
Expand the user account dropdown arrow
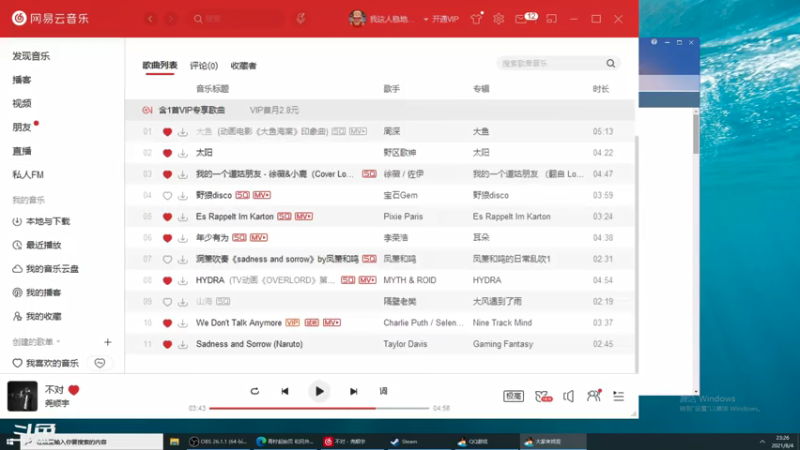426,19
